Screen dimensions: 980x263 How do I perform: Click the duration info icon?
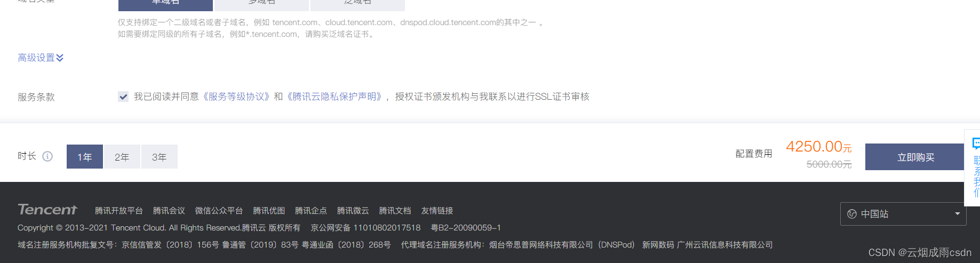point(47,156)
